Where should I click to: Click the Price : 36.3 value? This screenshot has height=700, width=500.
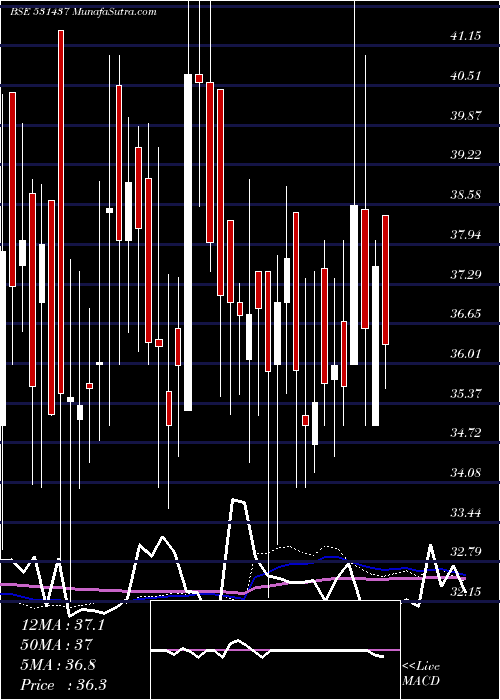(x=63, y=684)
